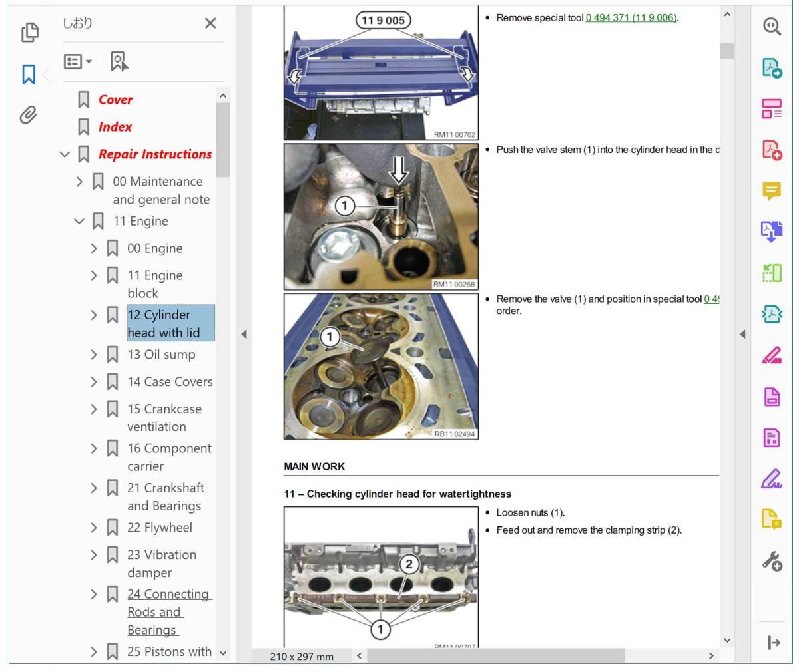The image size is (799, 672).
Task: Click the find current bookmark icon
Action: 119,61
